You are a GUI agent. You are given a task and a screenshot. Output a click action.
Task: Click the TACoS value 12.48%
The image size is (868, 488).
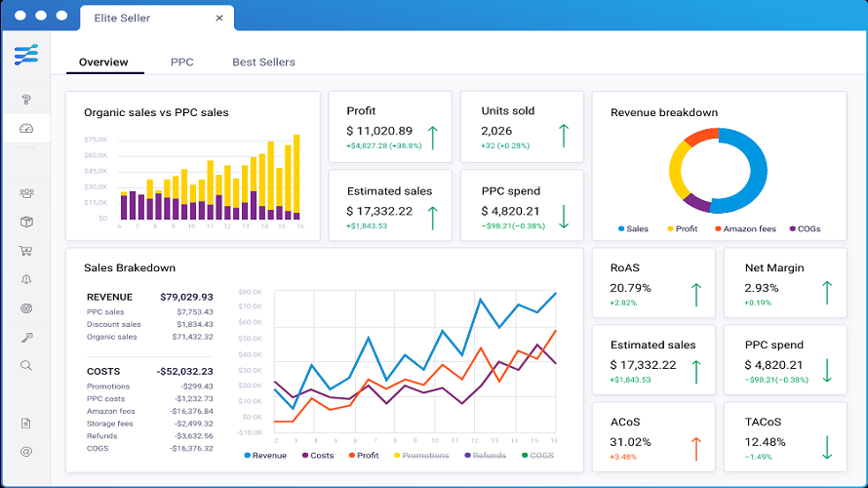(x=765, y=442)
